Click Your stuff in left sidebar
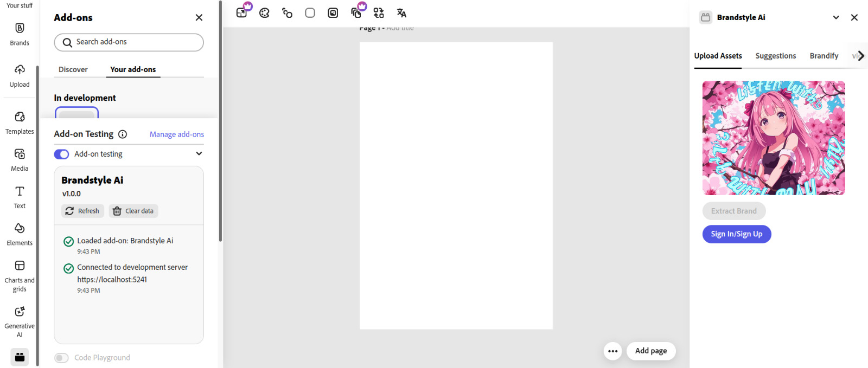 pos(20,5)
